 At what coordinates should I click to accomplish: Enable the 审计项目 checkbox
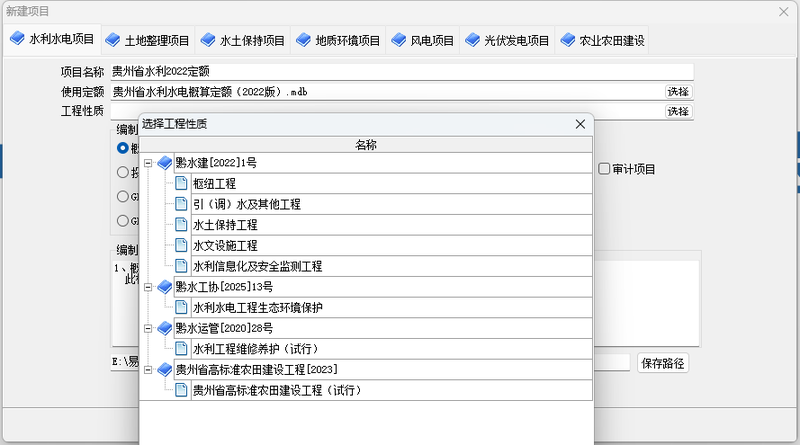(x=604, y=169)
